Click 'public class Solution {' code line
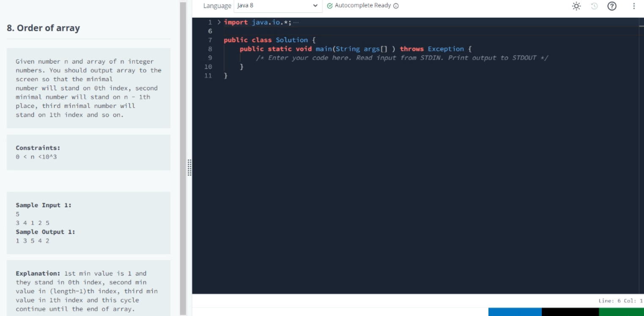Viewport: 644px width, 316px height. (x=270, y=40)
